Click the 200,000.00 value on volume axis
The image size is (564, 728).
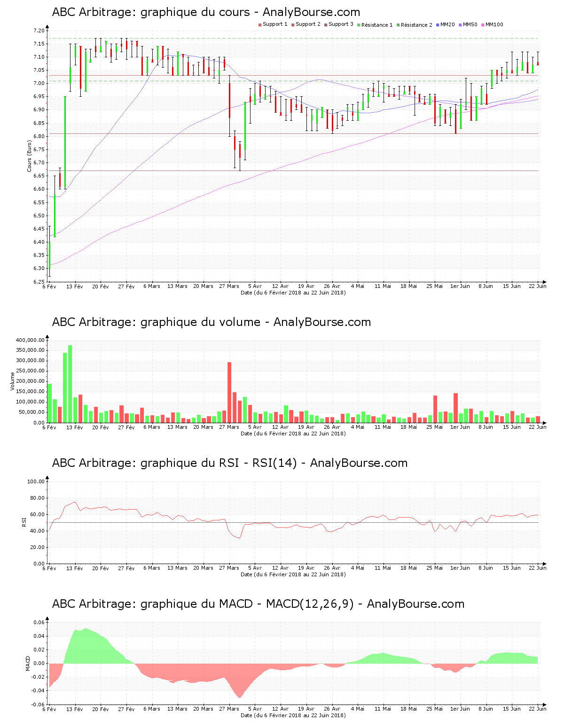[30, 381]
